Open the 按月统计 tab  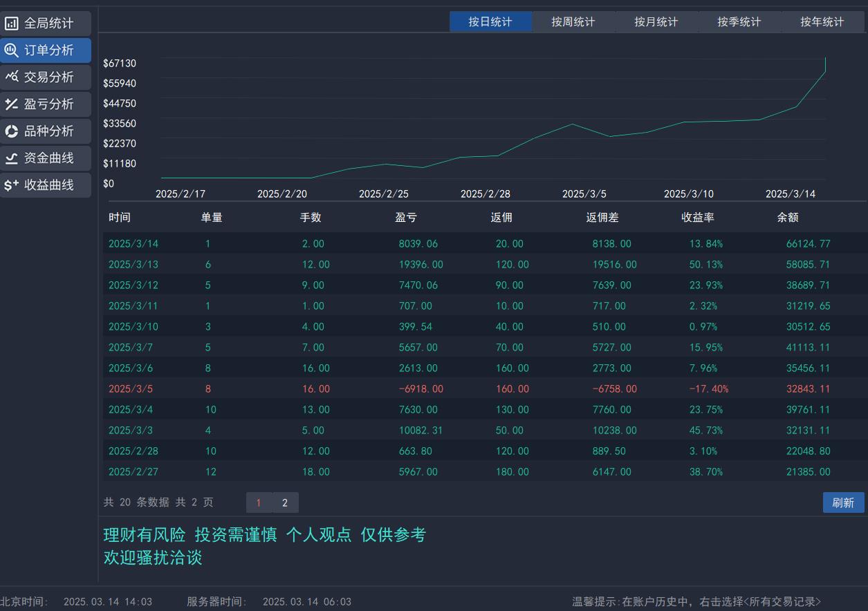tap(656, 21)
